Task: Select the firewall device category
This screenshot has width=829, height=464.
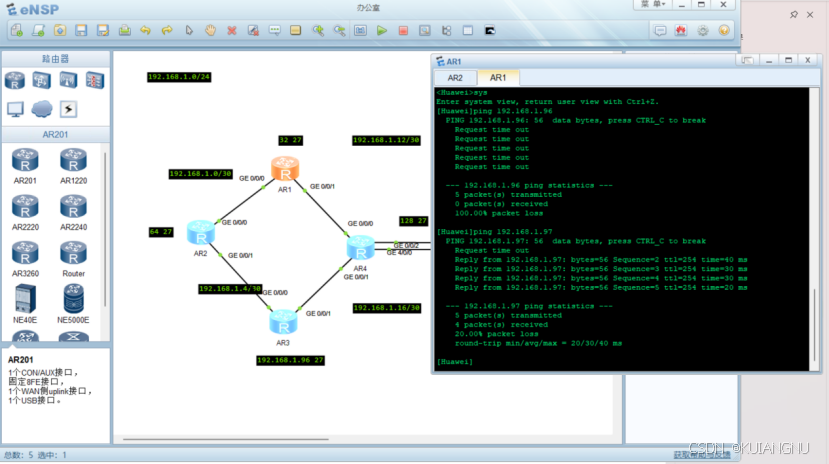Action: click(95, 80)
